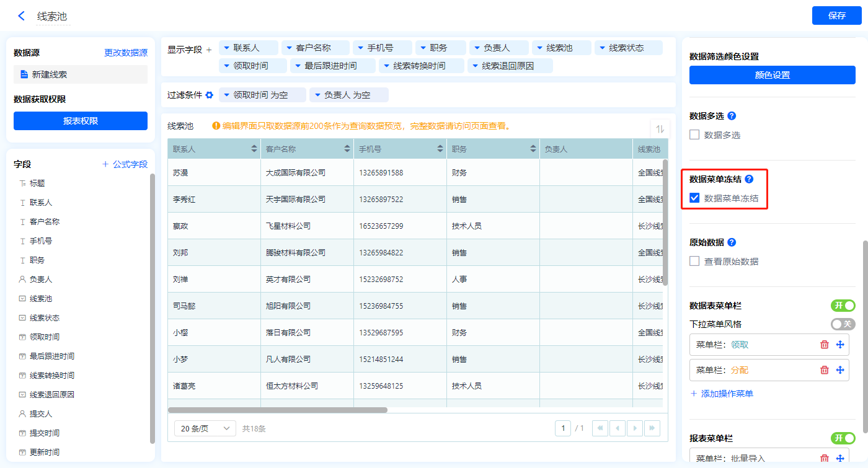Delete the 领取 menu bar item
This screenshot has width=868, height=468.
(x=825, y=345)
